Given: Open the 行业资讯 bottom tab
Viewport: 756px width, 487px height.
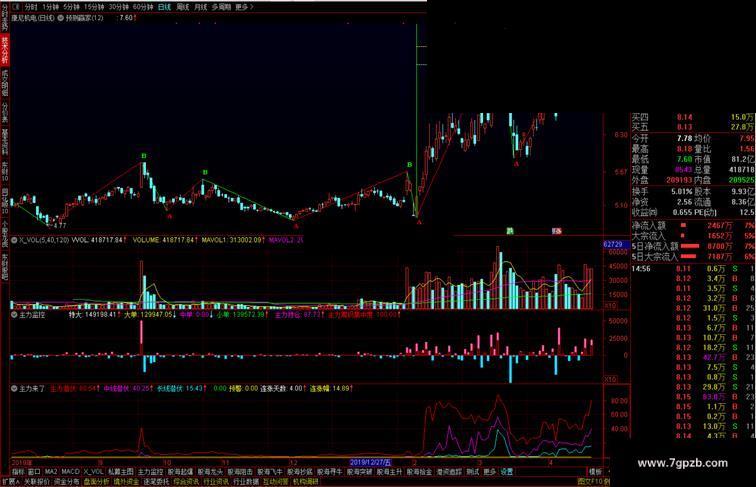Looking at the screenshot, I should [x=216, y=482].
